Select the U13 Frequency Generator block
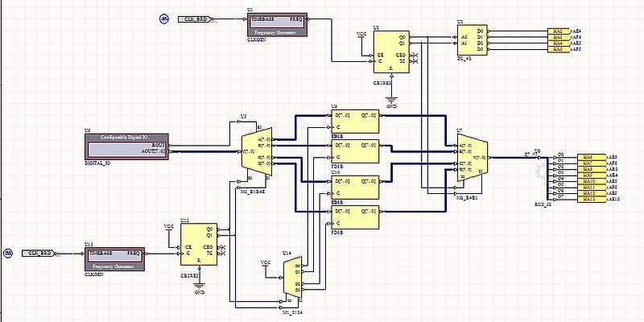The height and width of the screenshot is (322, 644). 112,258
